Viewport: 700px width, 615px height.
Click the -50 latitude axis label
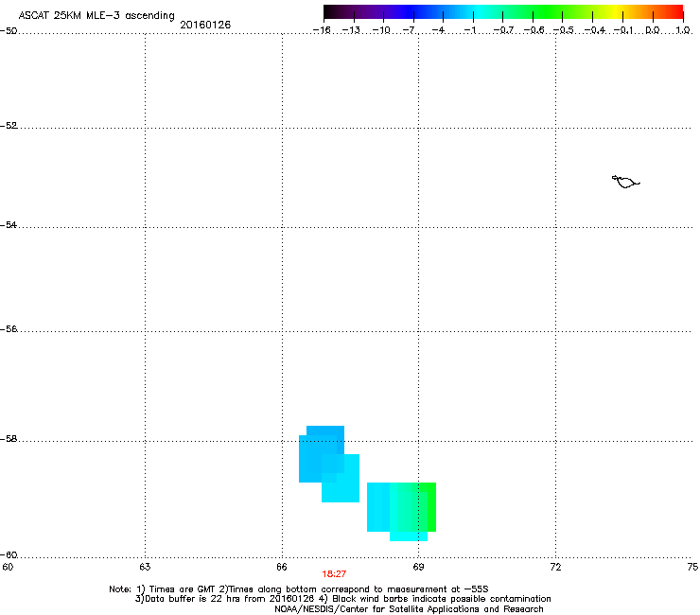pyautogui.click(x=9, y=31)
